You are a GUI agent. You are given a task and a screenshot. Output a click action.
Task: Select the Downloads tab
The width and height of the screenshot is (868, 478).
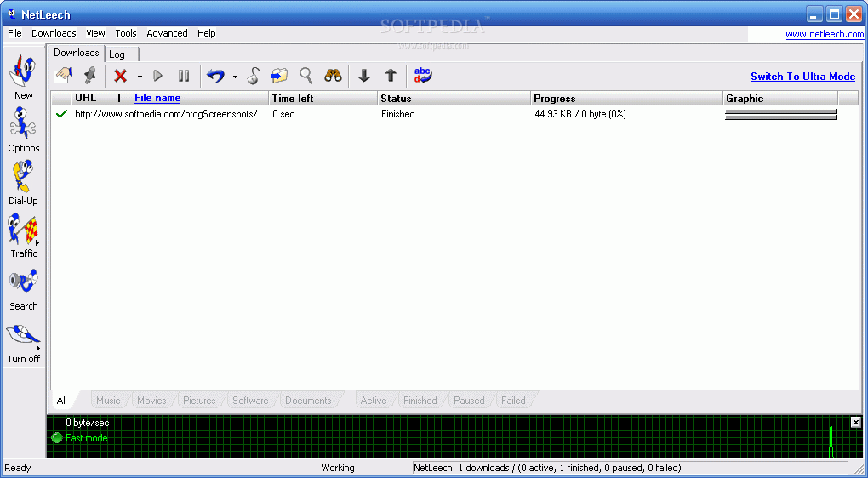click(77, 53)
